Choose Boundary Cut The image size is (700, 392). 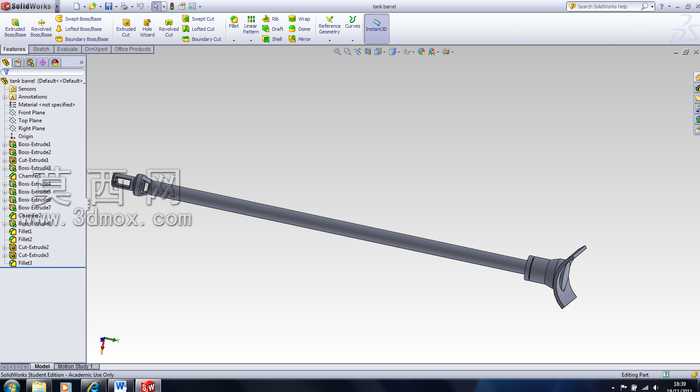point(202,39)
